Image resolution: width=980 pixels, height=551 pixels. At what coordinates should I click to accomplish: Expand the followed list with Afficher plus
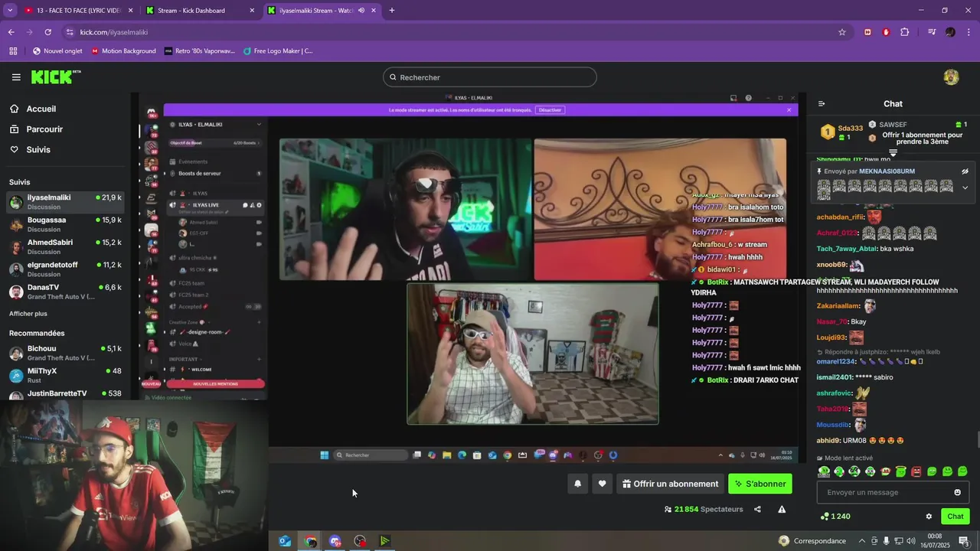(28, 314)
